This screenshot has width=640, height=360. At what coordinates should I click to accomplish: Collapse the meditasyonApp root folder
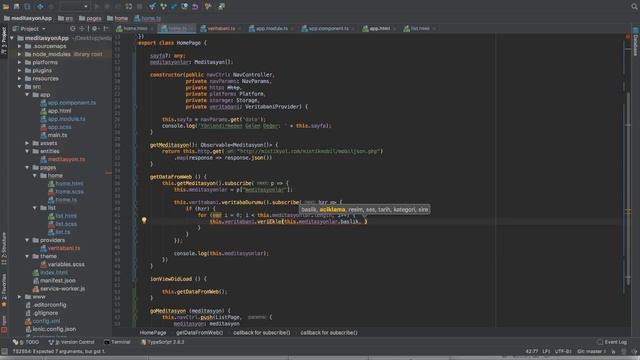point(12,38)
